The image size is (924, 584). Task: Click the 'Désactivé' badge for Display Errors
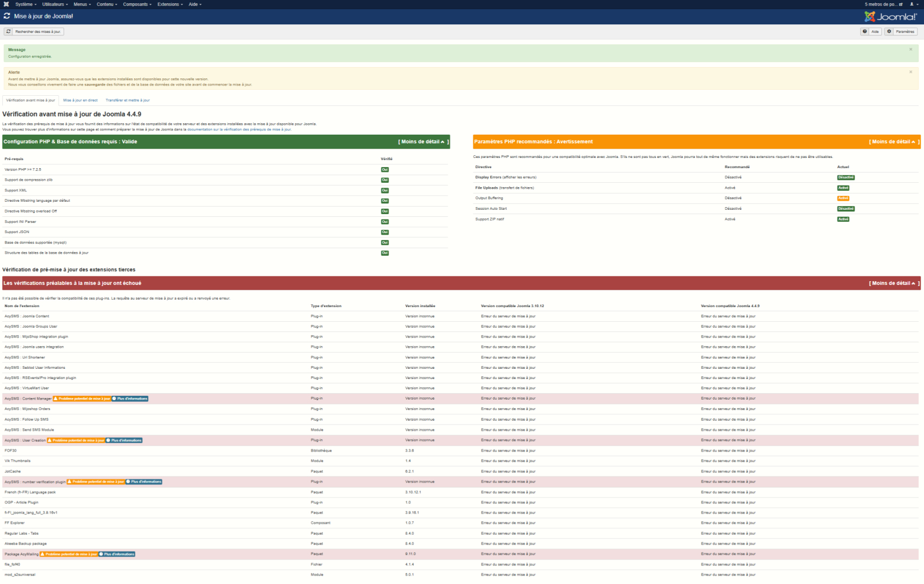(846, 177)
